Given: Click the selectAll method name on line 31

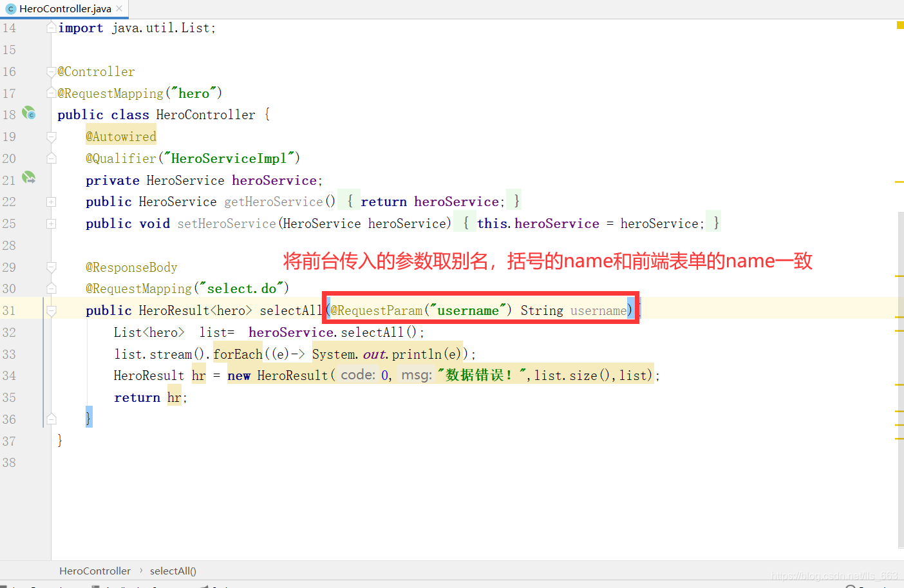Looking at the screenshot, I should pyautogui.click(x=291, y=310).
